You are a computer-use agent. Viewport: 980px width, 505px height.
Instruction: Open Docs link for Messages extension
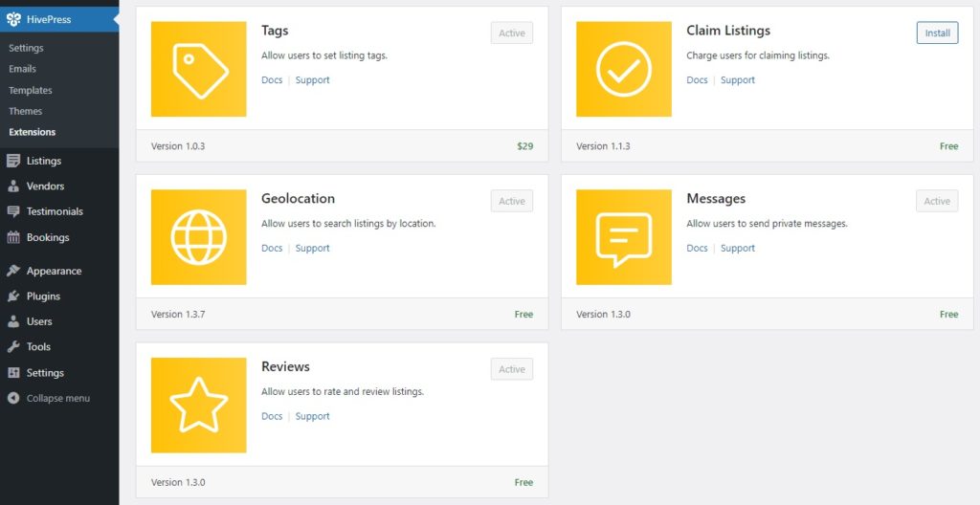pyautogui.click(x=697, y=249)
